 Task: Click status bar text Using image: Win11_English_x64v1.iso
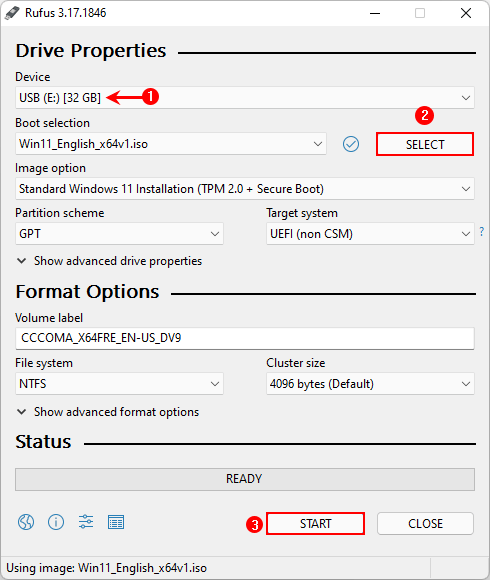(x=107, y=568)
